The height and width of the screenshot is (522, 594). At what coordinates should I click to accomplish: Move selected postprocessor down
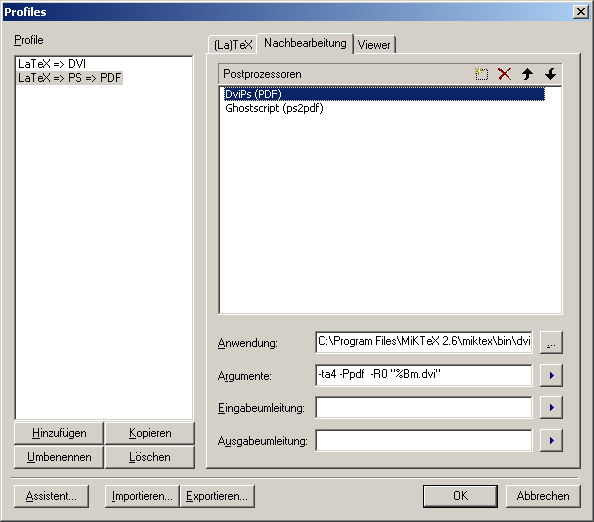[x=550, y=74]
